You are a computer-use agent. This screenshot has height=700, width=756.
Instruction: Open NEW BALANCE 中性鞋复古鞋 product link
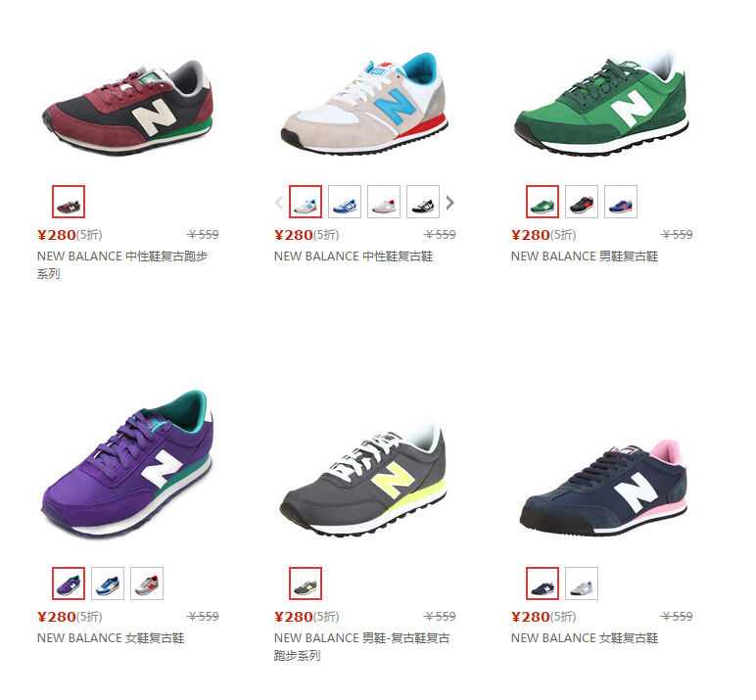354,256
